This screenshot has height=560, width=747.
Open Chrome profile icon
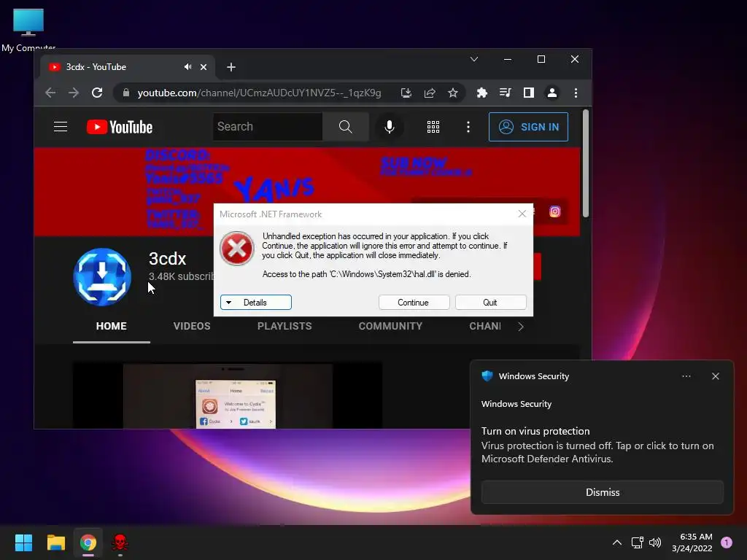(x=552, y=93)
